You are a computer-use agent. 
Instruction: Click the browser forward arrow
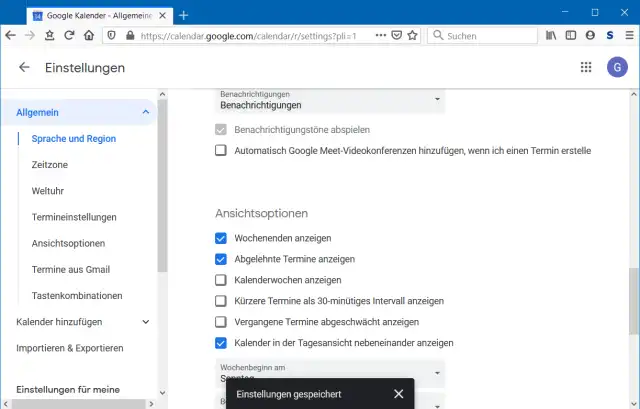(x=30, y=36)
